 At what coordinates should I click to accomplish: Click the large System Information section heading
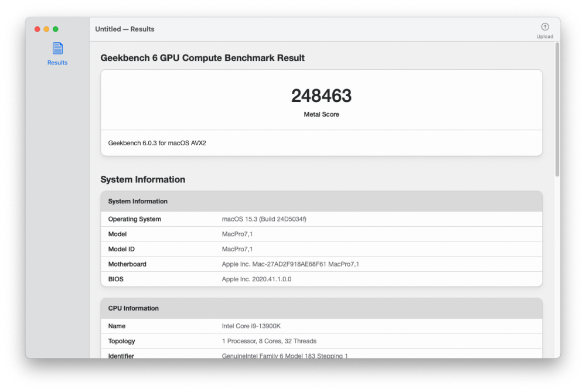143,179
